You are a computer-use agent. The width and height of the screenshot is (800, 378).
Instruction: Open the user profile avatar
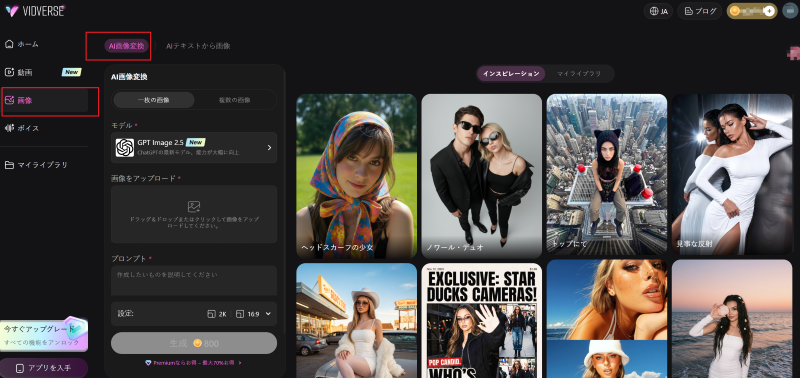(x=789, y=11)
